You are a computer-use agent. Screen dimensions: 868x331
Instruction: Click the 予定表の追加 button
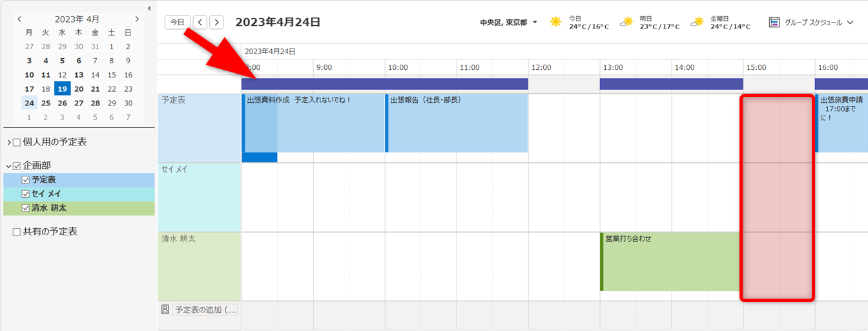(205, 310)
